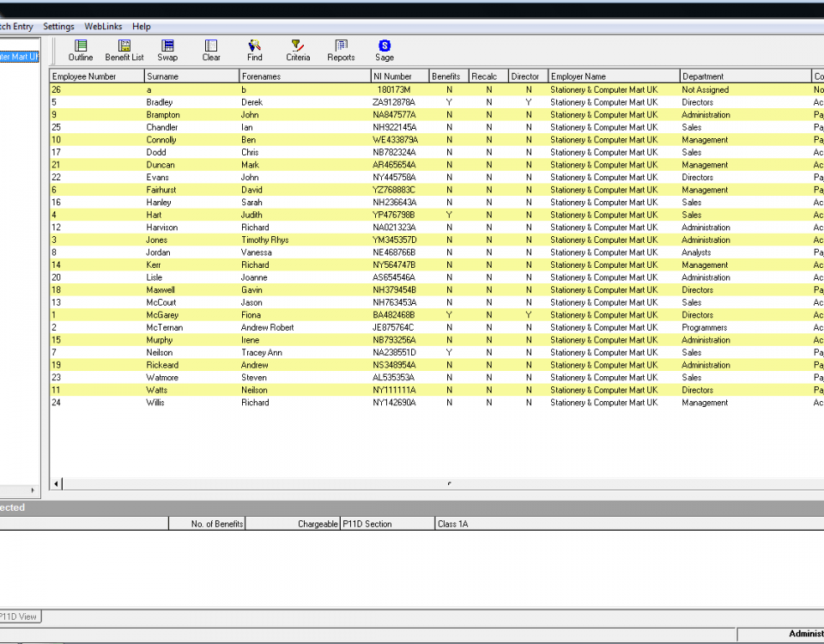Image resolution: width=824 pixels, height=644 pixels.
Task: Open the Benefit List toolbar icon
Action: point(124,51)
